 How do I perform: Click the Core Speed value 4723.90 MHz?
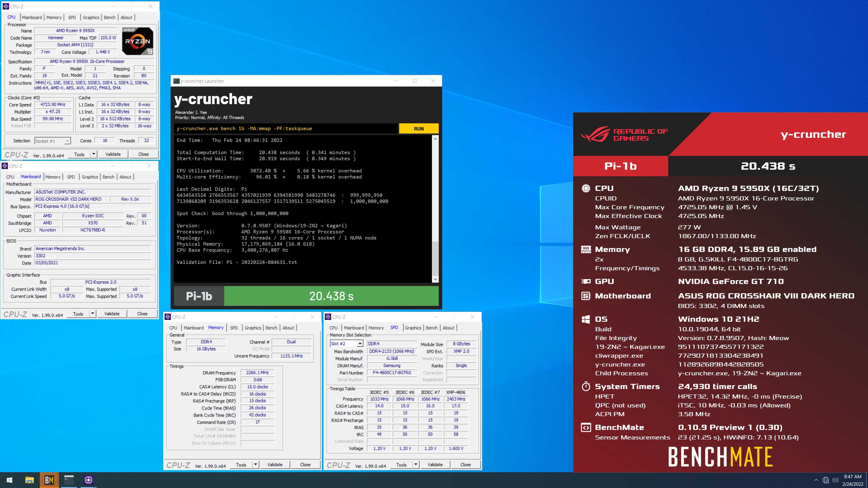tap(53, 104)
